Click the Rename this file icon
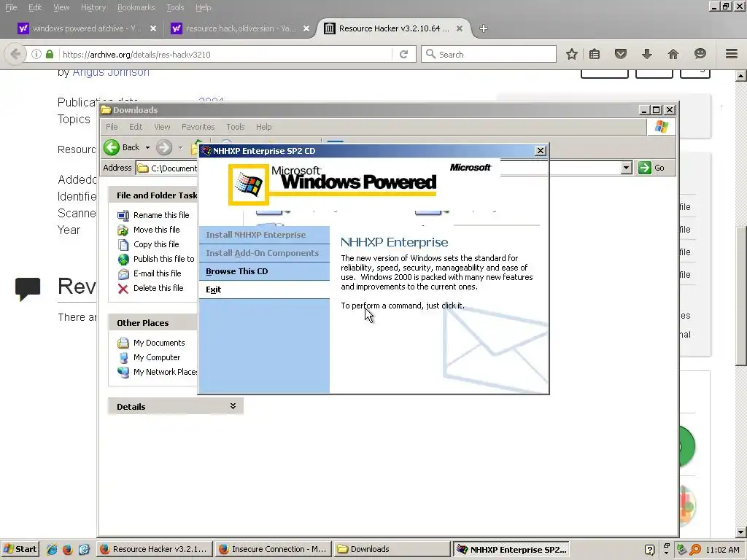This screenshot has width=747, height=560. click(x=123, y=216)
